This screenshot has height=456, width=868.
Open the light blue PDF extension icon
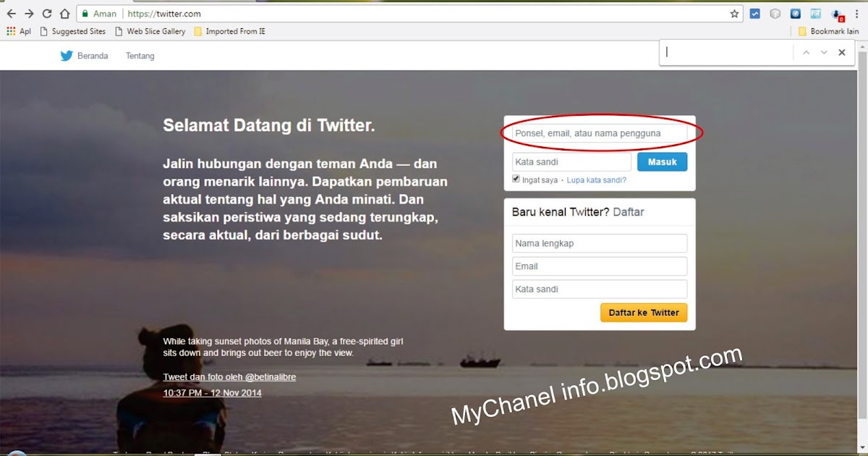[816, 14]
